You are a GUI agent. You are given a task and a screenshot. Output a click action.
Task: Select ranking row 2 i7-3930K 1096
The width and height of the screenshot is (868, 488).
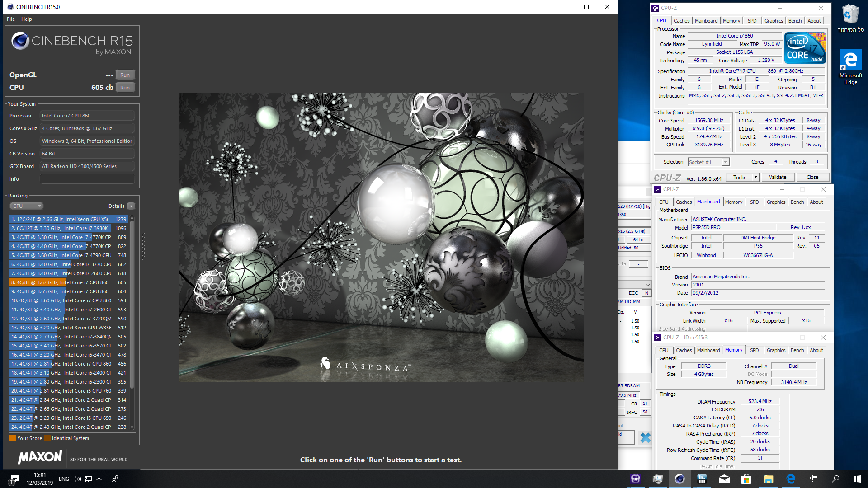click(x=68, y=228)
